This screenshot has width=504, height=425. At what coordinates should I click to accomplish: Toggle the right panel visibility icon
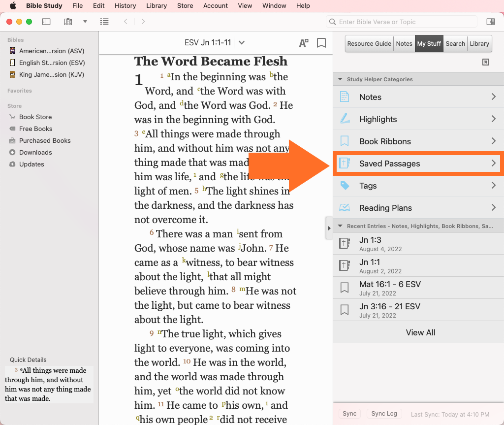[490, 22]
